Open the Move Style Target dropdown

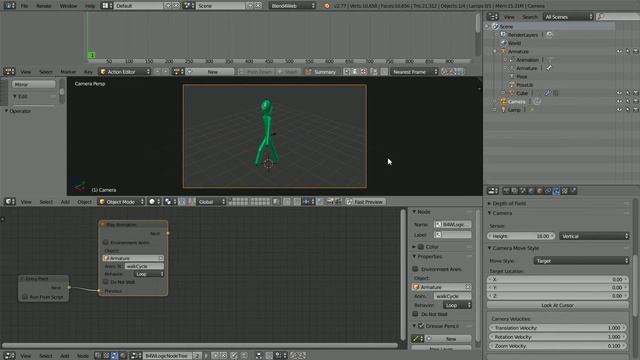[581, 260]
